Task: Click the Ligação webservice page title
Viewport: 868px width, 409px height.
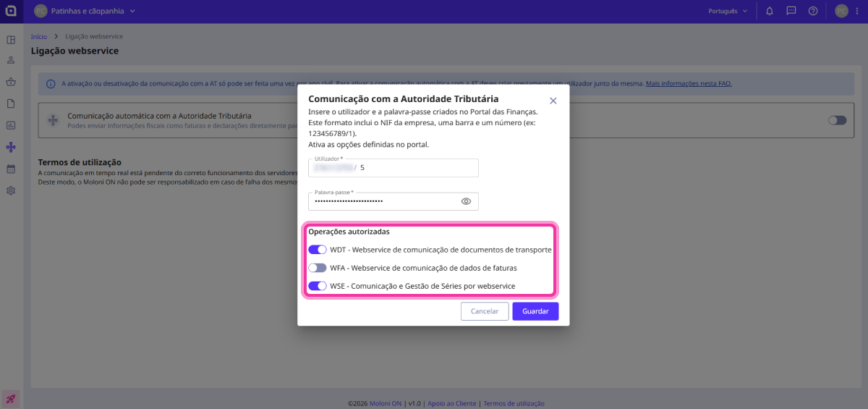Action: (75, 51)
